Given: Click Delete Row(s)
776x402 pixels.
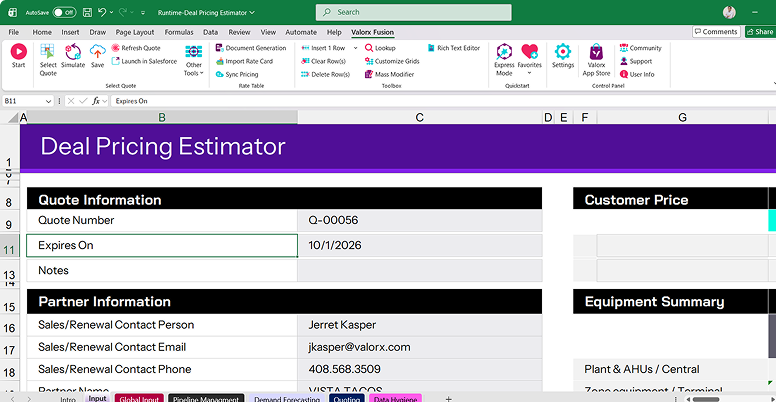Looking at the screenshot, I should [x=325, y=74].
